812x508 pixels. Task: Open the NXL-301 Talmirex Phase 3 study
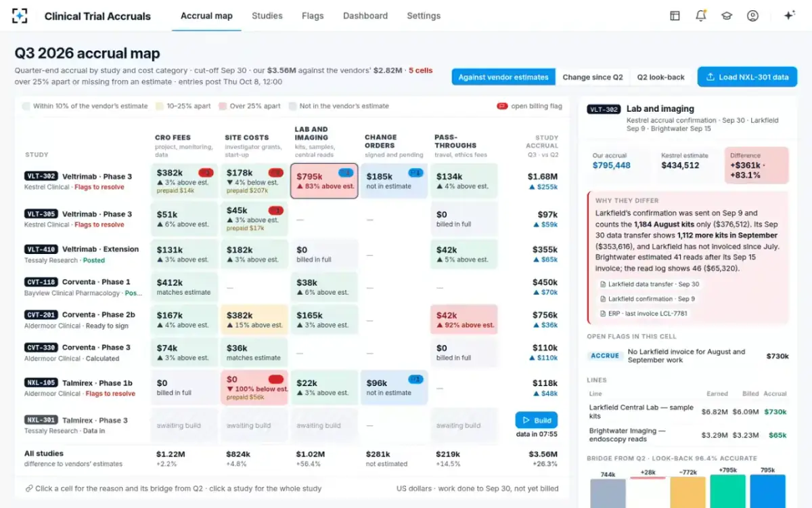point(85,425)
